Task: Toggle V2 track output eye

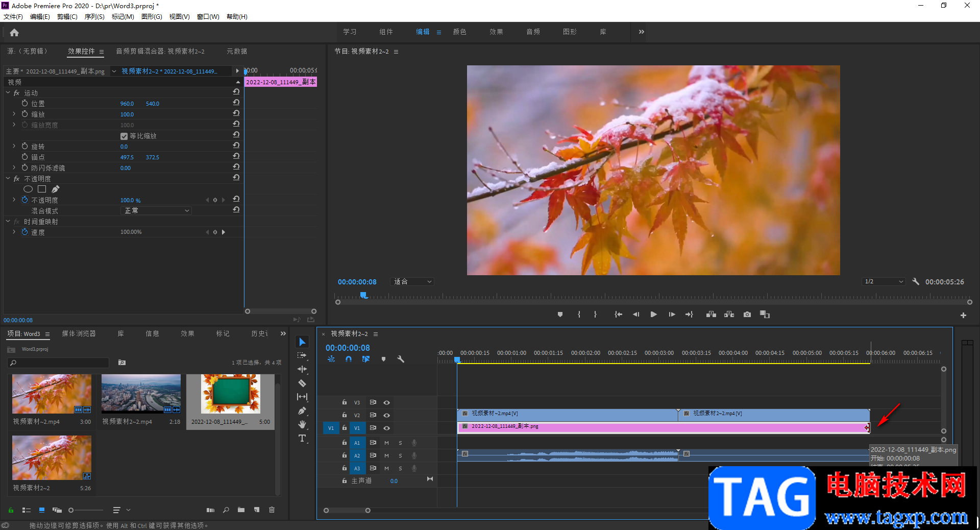Action: click(387, 415)
